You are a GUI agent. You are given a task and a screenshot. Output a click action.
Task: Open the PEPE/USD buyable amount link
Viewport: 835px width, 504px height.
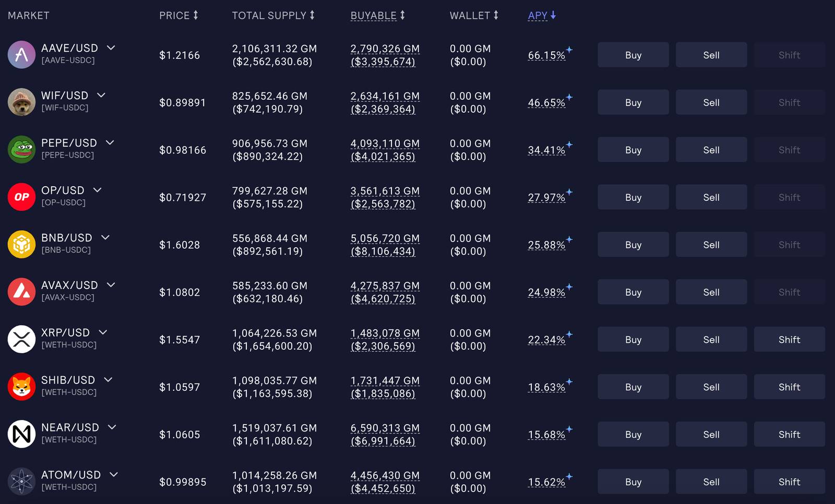385,150
